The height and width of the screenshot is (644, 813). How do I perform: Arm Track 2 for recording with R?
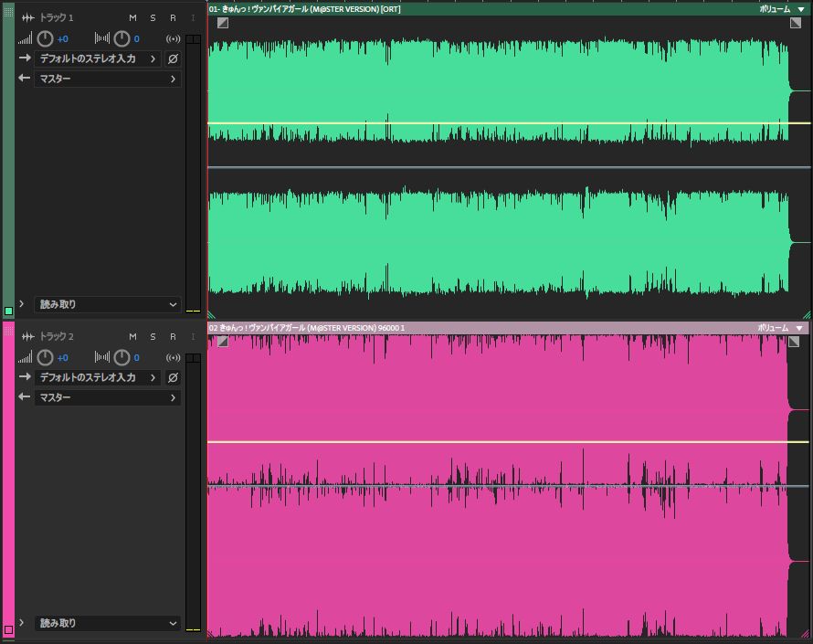(x=173, y=337)
